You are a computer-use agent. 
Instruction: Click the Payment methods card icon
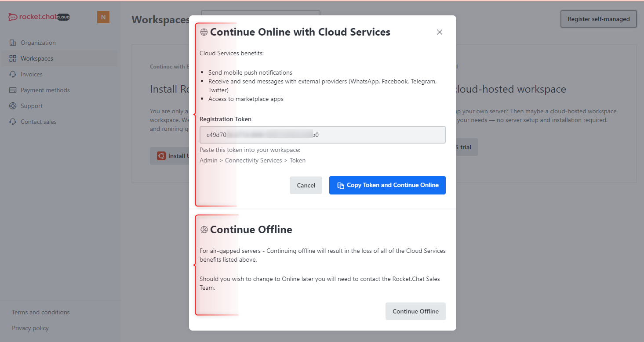pyautogui.click(x=13, y=90)
